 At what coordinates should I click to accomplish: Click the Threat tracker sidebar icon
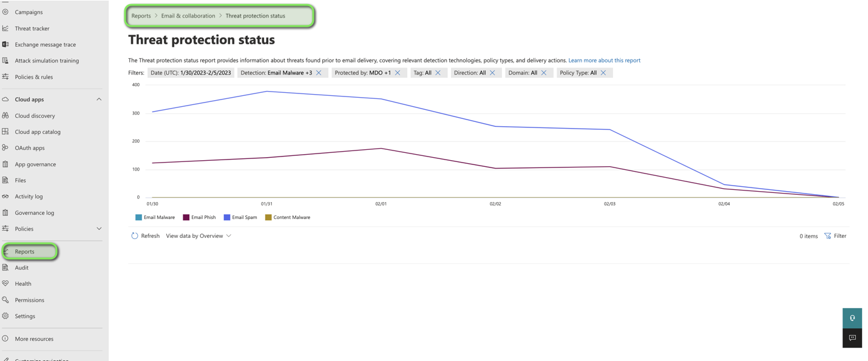5,29
